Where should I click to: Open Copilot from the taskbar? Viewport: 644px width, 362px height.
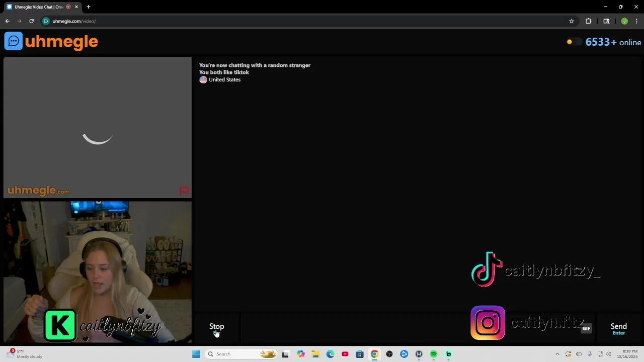(301, 354)
